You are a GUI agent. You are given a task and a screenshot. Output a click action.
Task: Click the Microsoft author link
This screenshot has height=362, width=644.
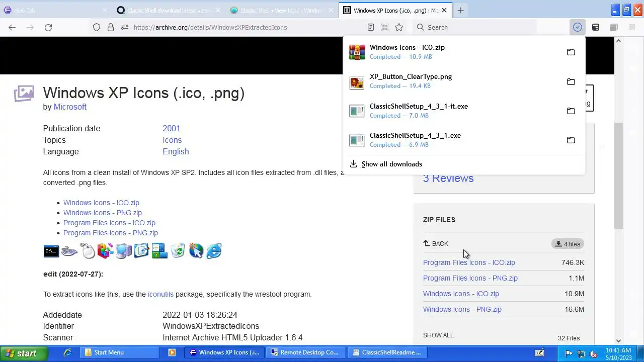(x=70, y=107)
